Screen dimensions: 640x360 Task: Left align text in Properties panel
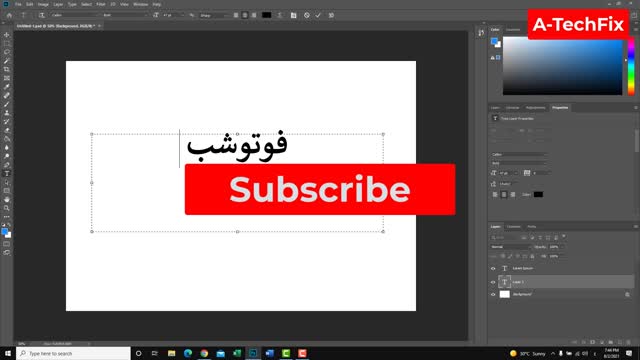pyautogui.click(x=495, y=195)
